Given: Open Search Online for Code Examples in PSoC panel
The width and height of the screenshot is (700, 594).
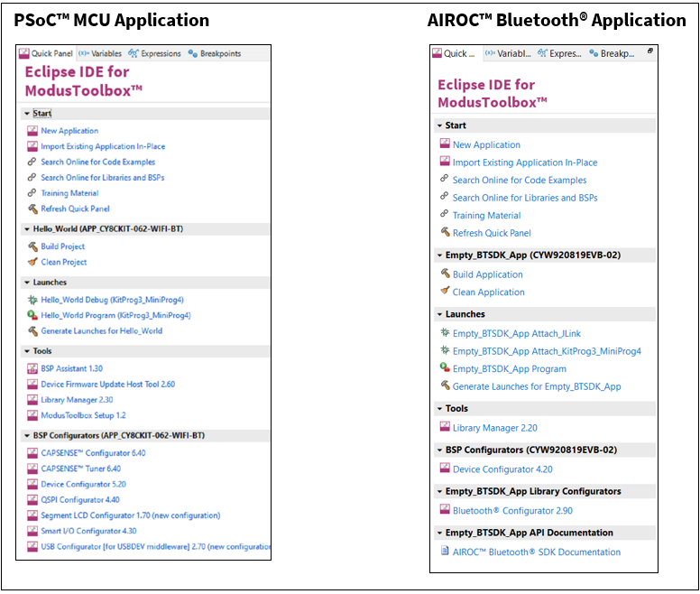Looking at the screenshot, I should (97, 162).
